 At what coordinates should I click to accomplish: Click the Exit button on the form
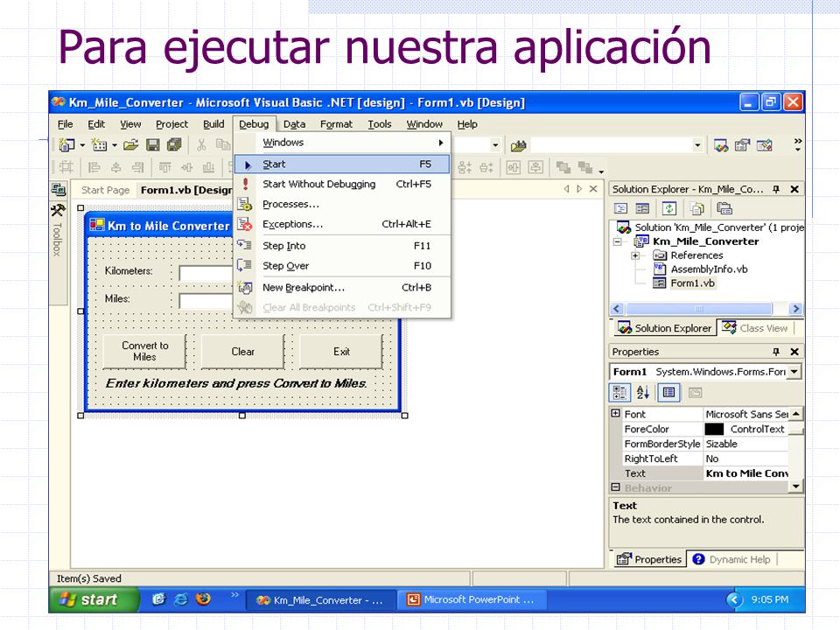coord(341,352)
